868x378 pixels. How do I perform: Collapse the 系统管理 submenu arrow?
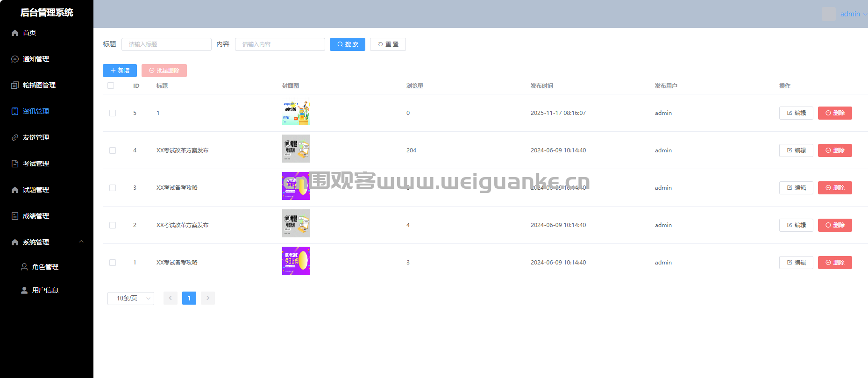[81, 242]
